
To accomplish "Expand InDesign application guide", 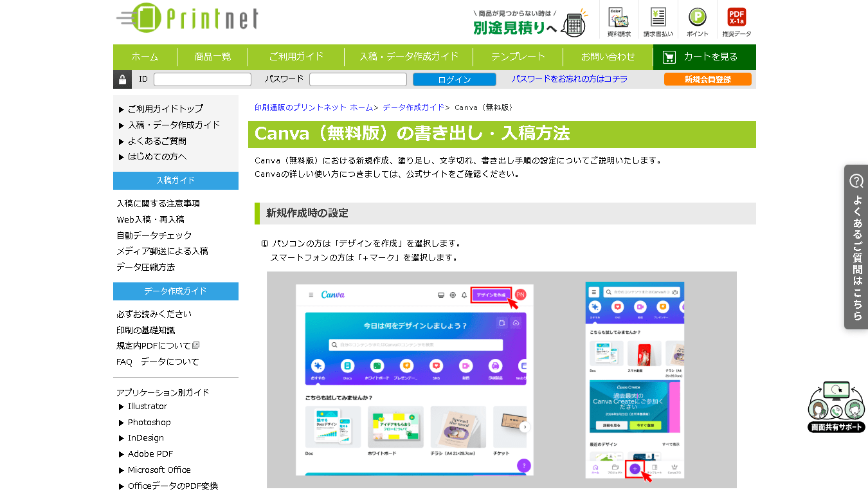I will click(145, 438).
